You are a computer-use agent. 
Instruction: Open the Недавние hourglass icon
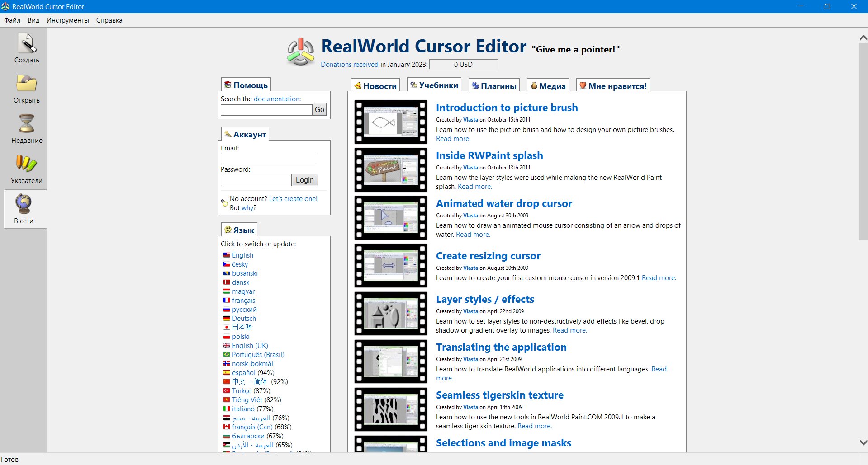click(27, 123)
